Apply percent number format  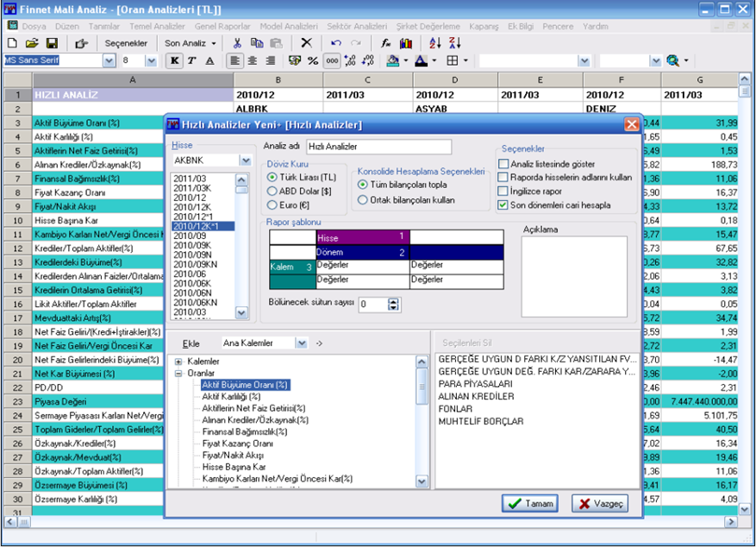tap(313, 60)
